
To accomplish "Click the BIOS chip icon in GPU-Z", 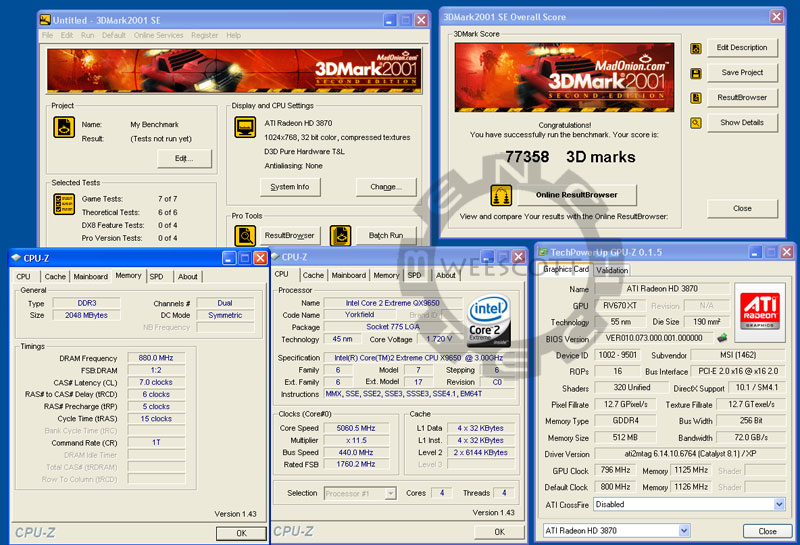I will [x=722, y=338].
